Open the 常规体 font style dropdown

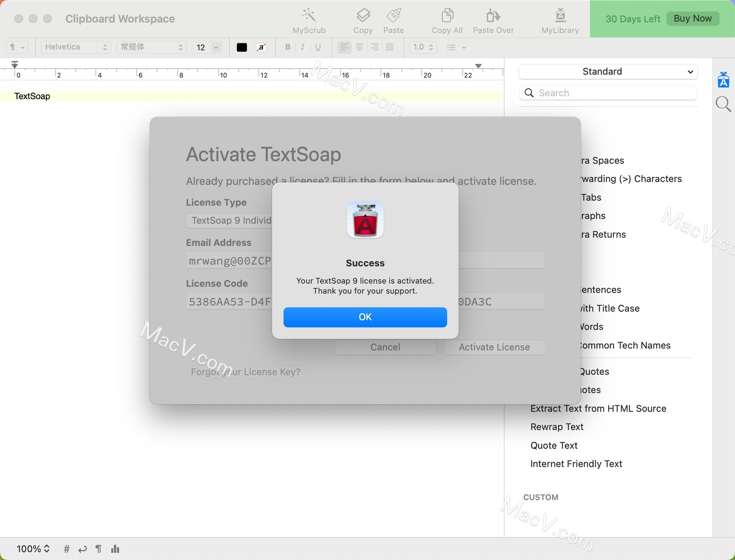pos(151,47)
